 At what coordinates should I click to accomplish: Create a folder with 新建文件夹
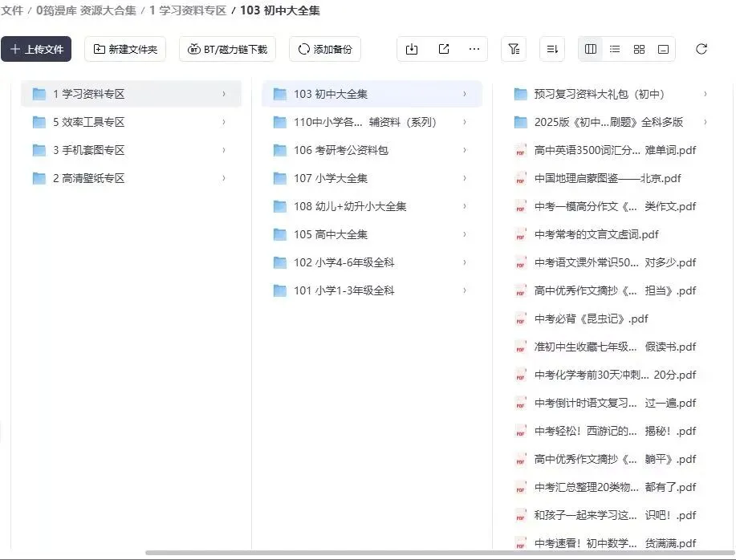[125, 49]
